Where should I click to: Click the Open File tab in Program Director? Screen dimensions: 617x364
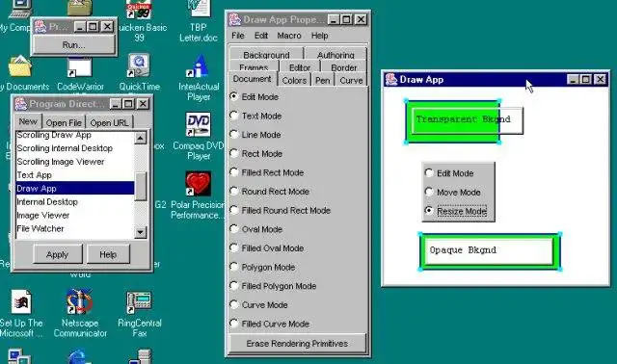coord(64,122)
